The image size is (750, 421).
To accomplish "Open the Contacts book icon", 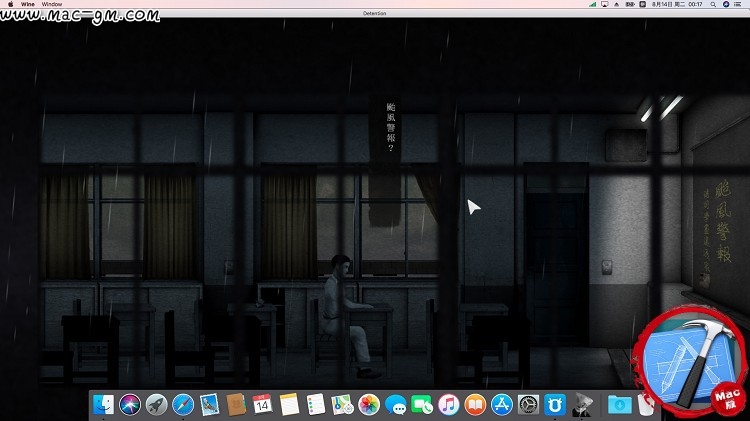I will (x=236, y=405).
